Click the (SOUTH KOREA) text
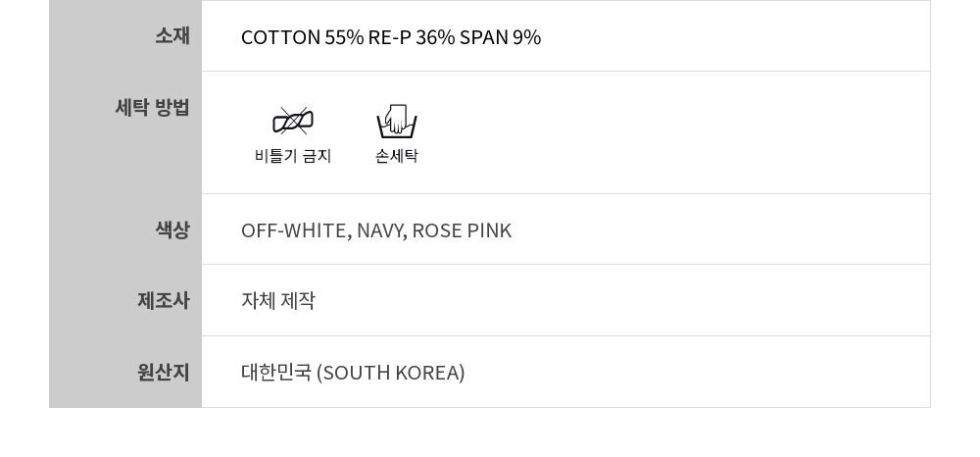 click(x=391, y=373)
